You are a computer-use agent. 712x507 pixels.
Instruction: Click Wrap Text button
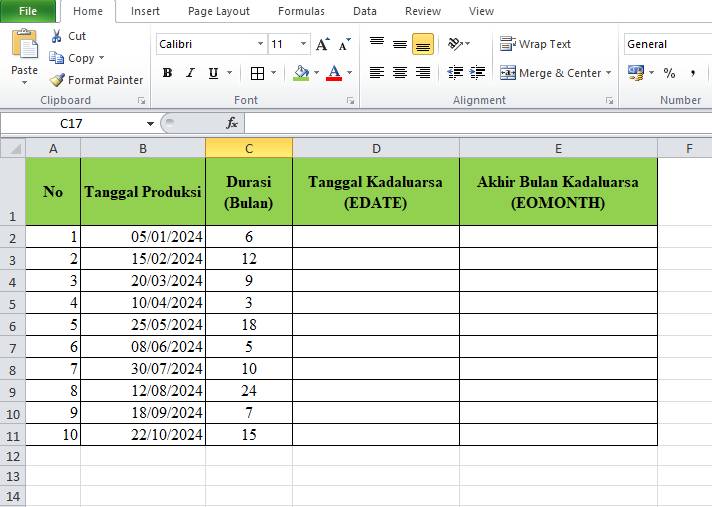pyautogui.click(x=535, y=44)
